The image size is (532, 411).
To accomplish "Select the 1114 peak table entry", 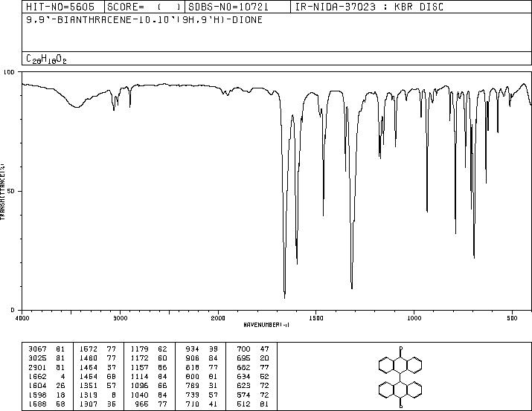I will [x=139, y=376].
